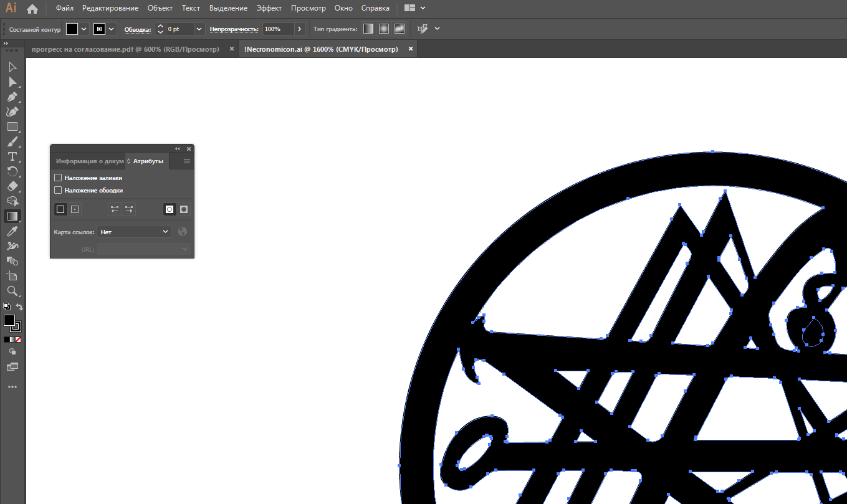Screen dimensions: 847x504
Task: Click the Edit Gradient control bar icon
Action: (x=424, y=29)
